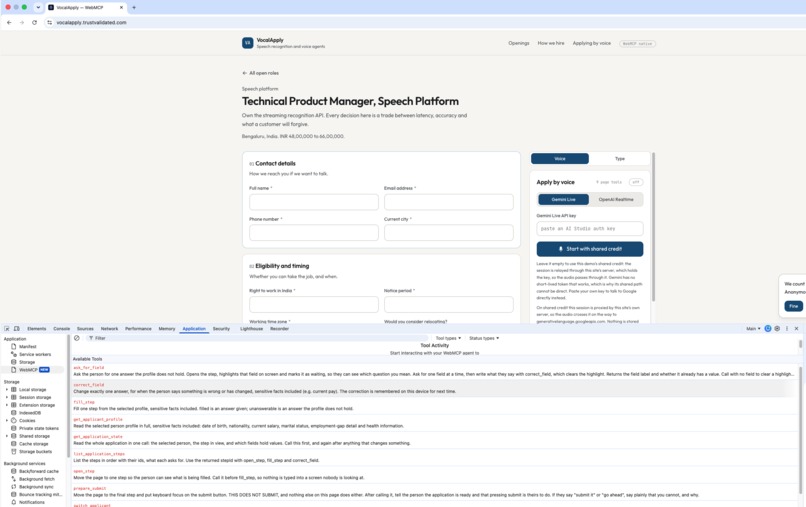Open the Tool types dropdown
Screen dimensions: 806x507
(448, 338)
